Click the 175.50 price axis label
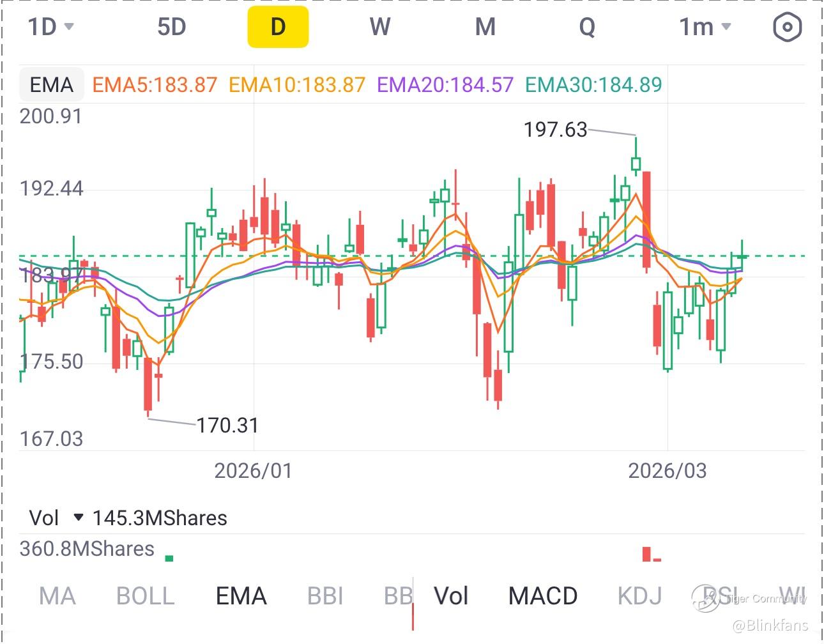824x644 pixels. [51, 362]
